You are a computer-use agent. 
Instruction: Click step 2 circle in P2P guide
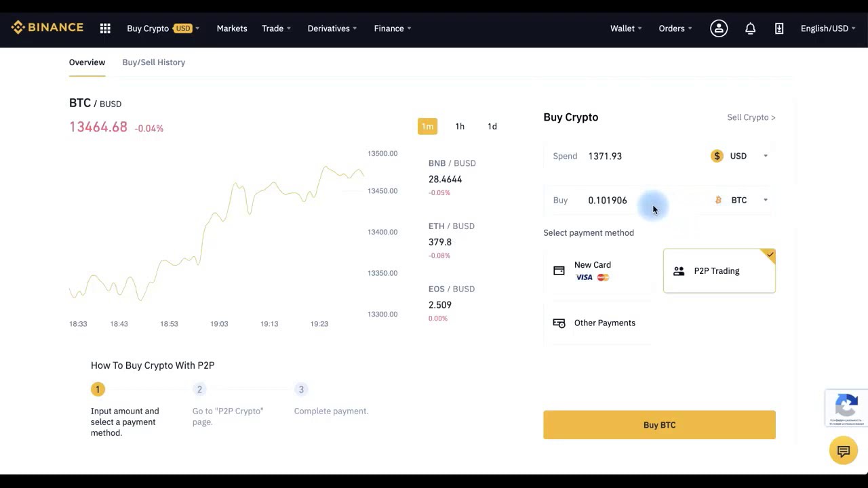(x=199, y=389)
